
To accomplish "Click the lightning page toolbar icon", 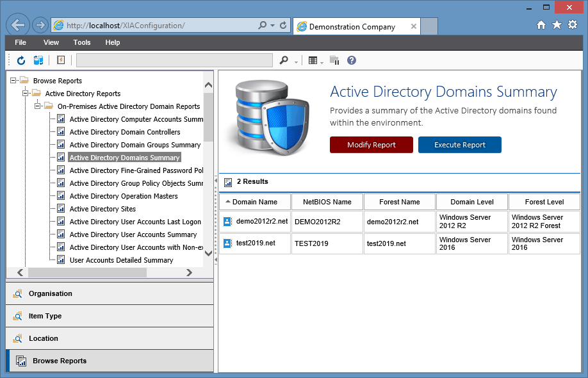I will 61,60.
